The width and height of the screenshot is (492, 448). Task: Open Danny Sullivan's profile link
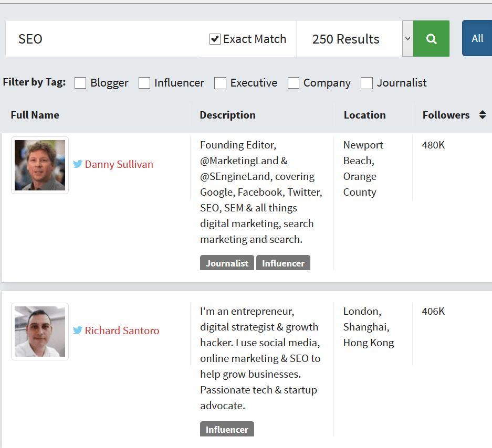(x=119, y=164)
